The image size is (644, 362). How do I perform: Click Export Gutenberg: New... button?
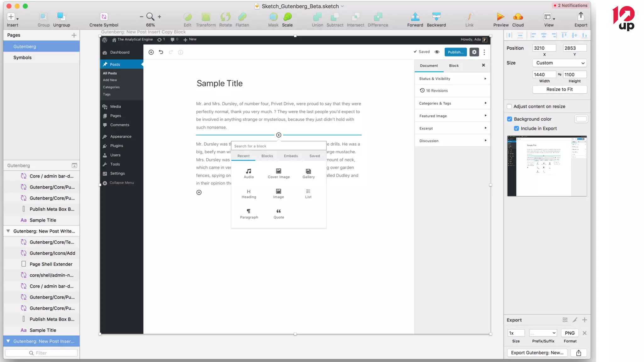click(x=537, y=353)
